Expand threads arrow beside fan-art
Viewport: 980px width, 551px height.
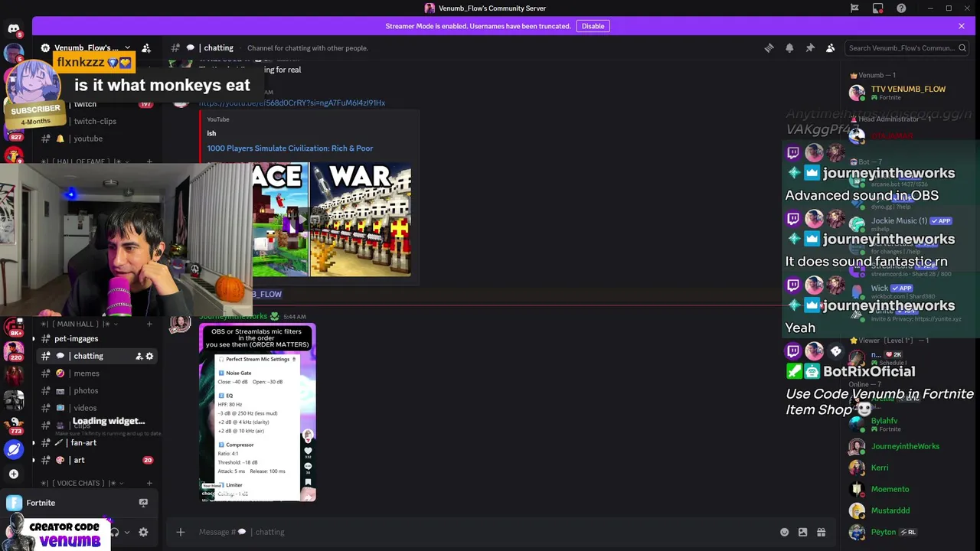(33, 442)
